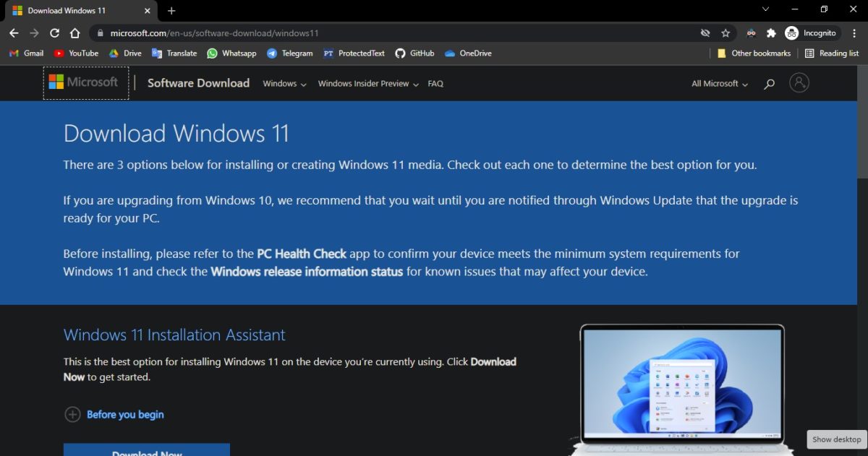Click the browser forward arrow
868x456 pixels.
[x=34, y=33]
